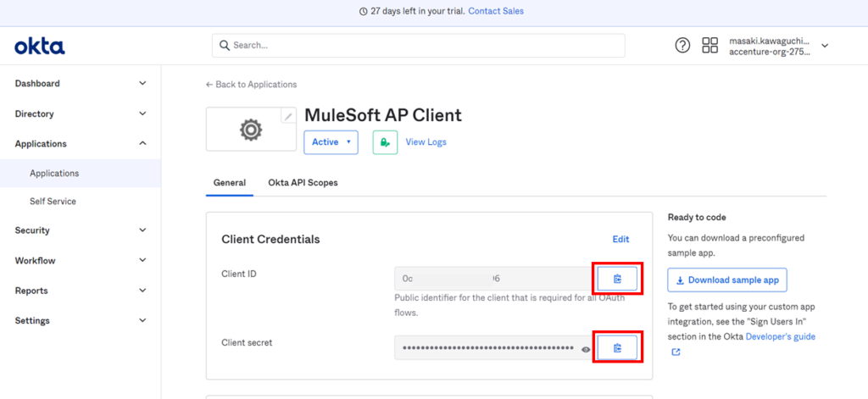Copy the Client ID to clipboard
Viewport: 868px width, 399px height.
[x=617, y=279]
